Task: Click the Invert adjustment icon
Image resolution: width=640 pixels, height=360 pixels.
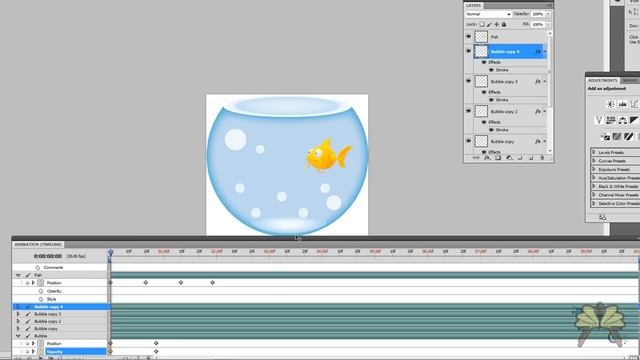Action: 605,136
